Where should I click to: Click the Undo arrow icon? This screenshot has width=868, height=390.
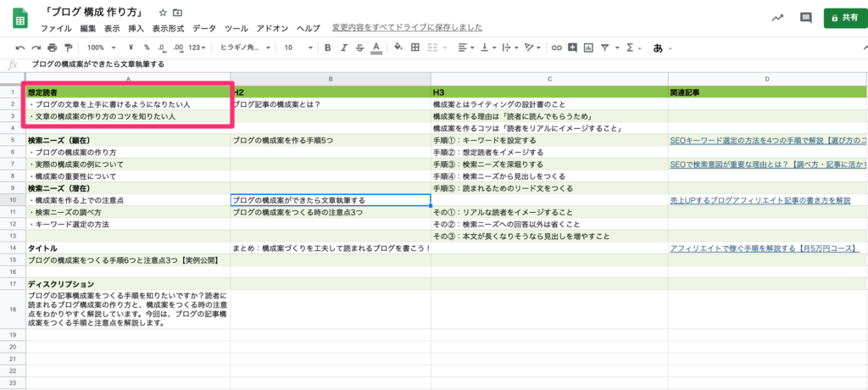20,47
